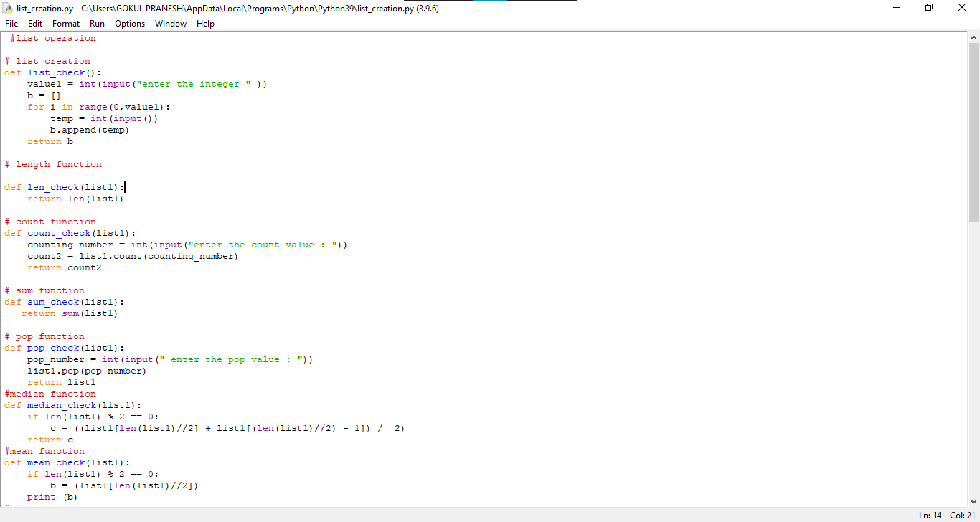
Task: Restore down the IDLE editor window
Action: pos(929,8)
